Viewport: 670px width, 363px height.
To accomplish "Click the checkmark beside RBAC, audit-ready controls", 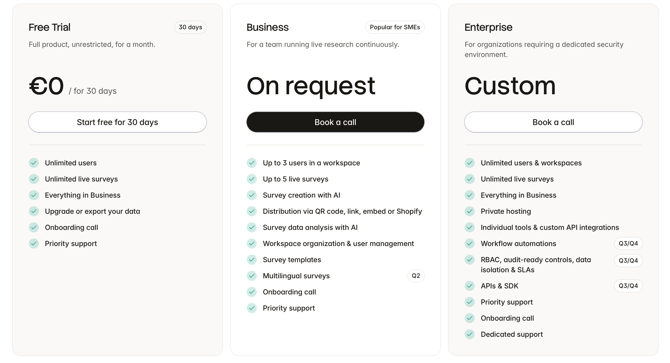I will tap(470, 260).
